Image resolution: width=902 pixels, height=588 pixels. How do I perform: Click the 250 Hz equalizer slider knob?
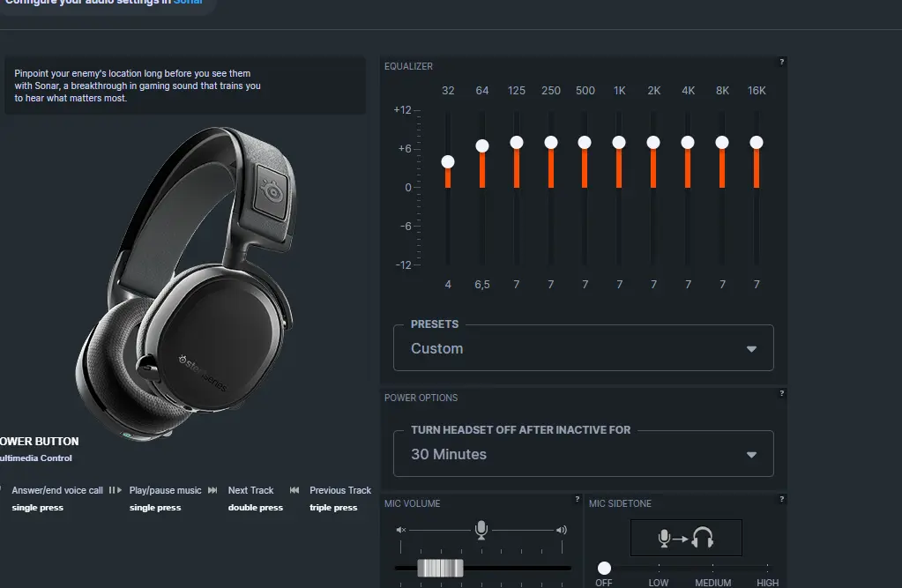551,142
